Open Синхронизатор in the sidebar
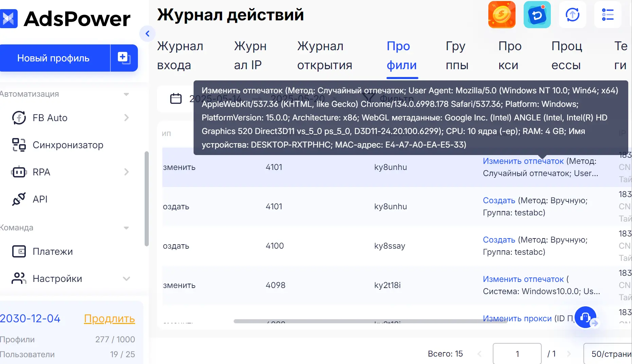 coord(68,145)
